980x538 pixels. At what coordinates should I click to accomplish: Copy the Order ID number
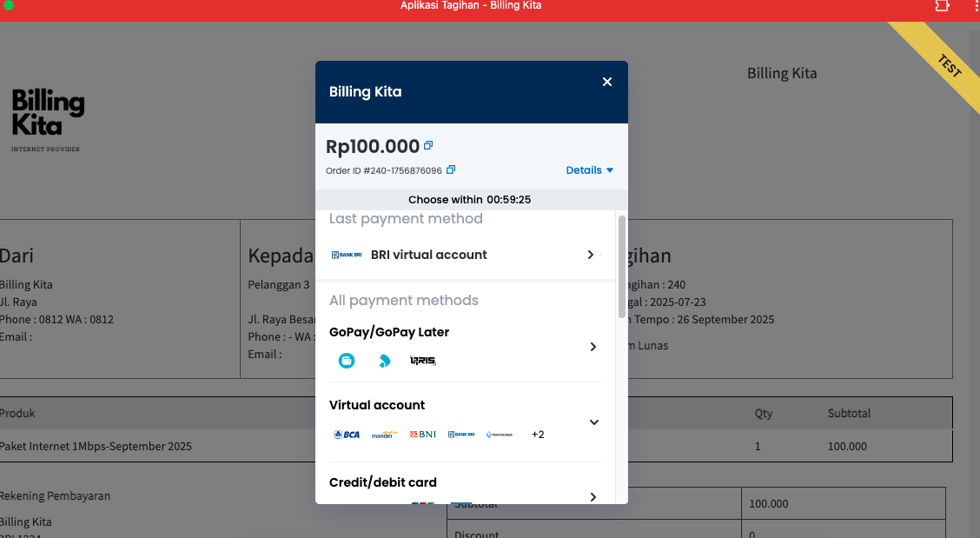[451, 170]
